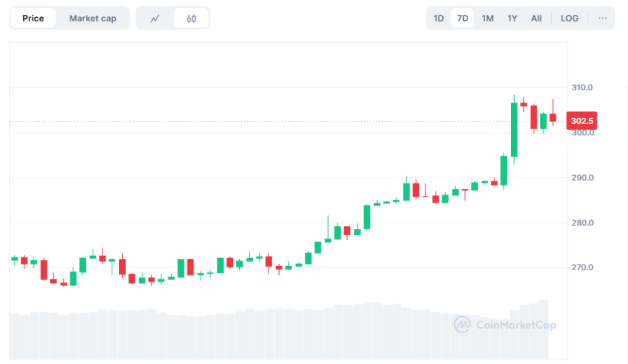
Task: Click the tallest green candle near 306
Action: click(x=514, y=129)
